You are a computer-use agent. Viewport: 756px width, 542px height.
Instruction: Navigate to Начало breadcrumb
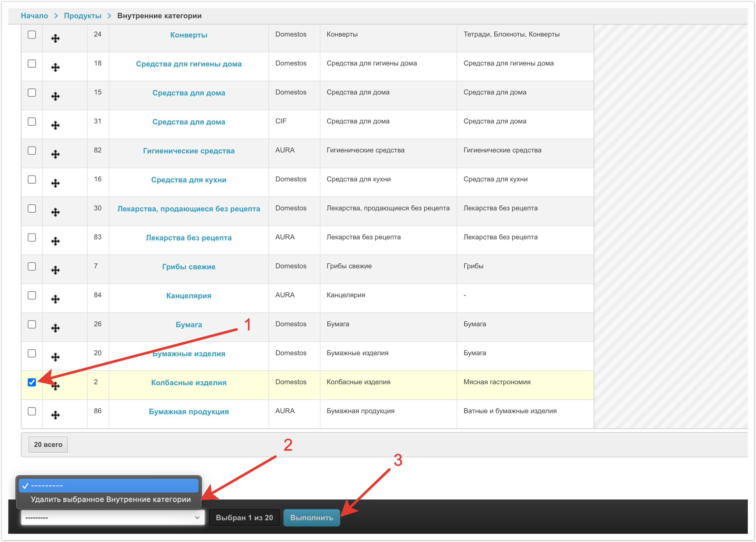34,16
